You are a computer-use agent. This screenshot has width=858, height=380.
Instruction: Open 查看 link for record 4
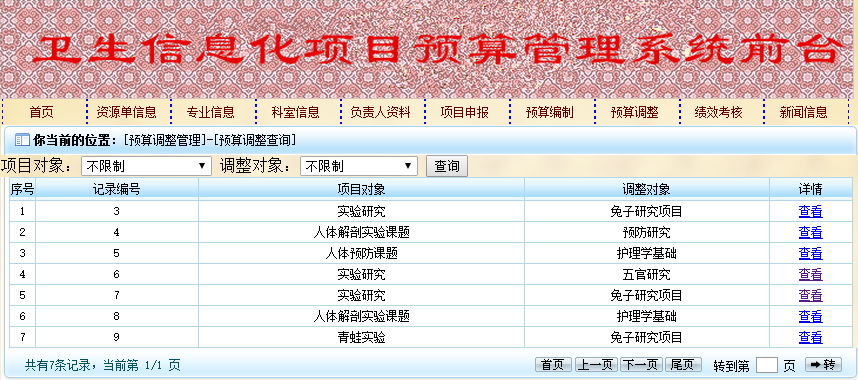click(810, 233)
